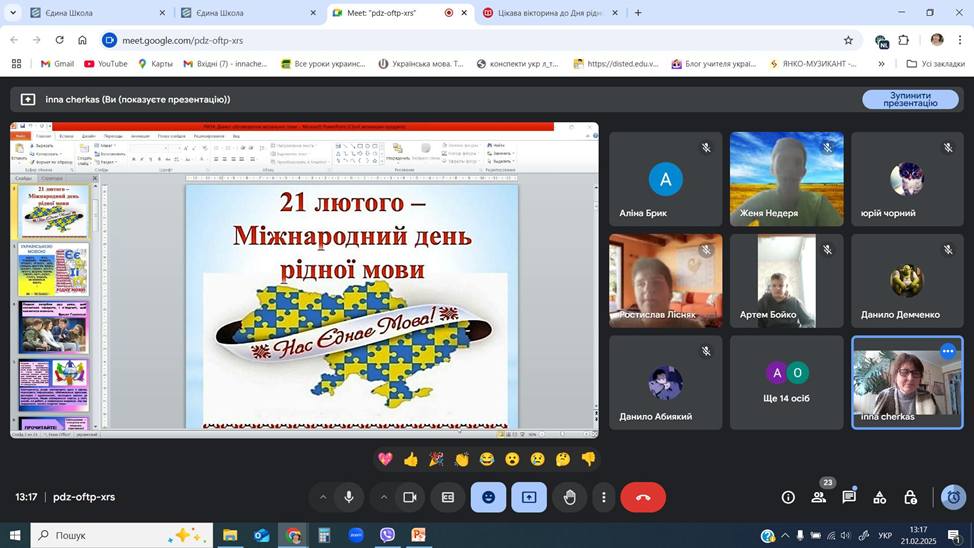Image resolution: width=974 pixels, height=548 pixels.
Task: Click Аліна Брик participant tile
Action: (x=665, y=179)
